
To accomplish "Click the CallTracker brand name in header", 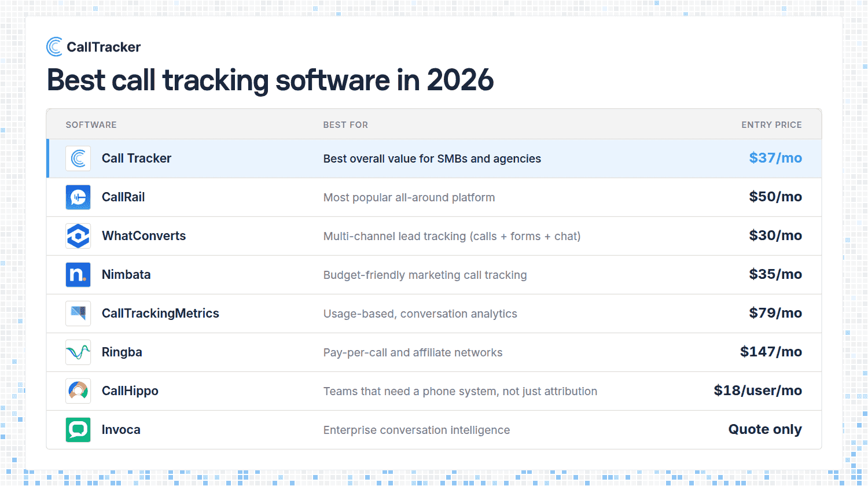I will click(x=104, y=47).
